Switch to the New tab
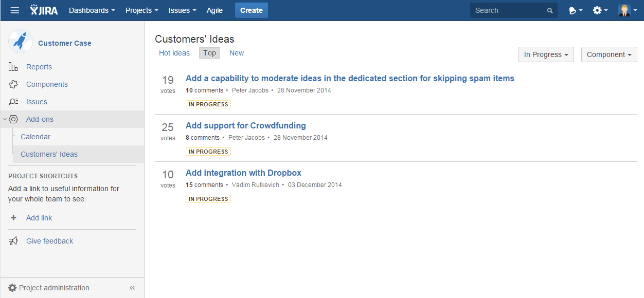 pos(237,53)
